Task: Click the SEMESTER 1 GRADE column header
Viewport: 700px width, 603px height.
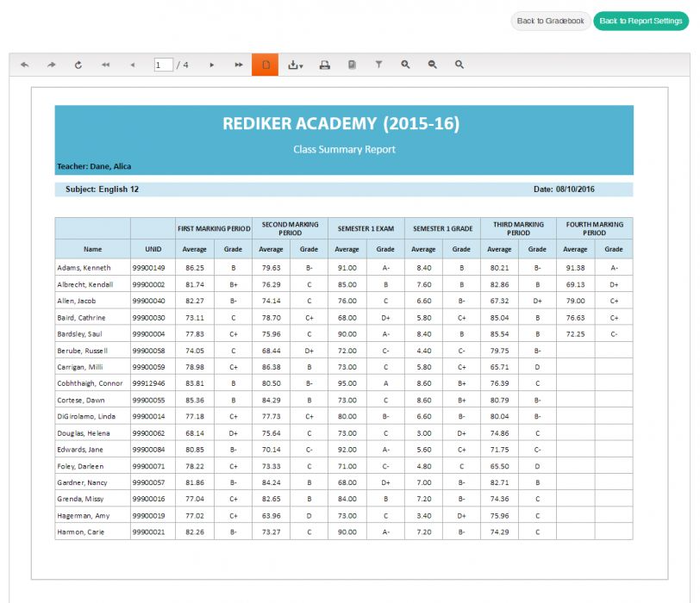Action: click(x=442, y=228)
